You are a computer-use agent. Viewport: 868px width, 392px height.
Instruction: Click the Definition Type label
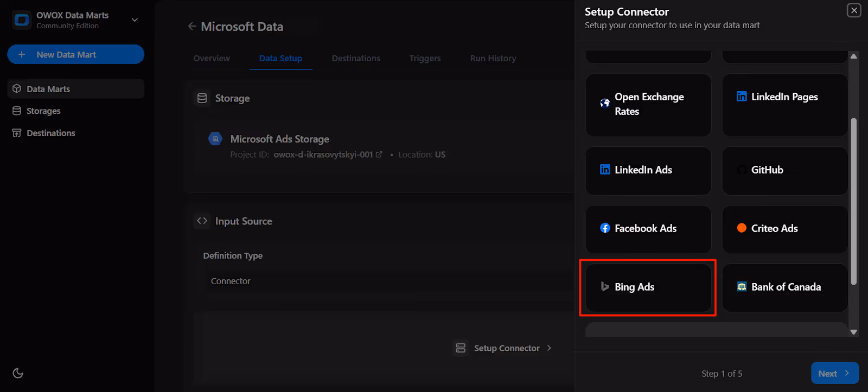click(x=233, y=255)
